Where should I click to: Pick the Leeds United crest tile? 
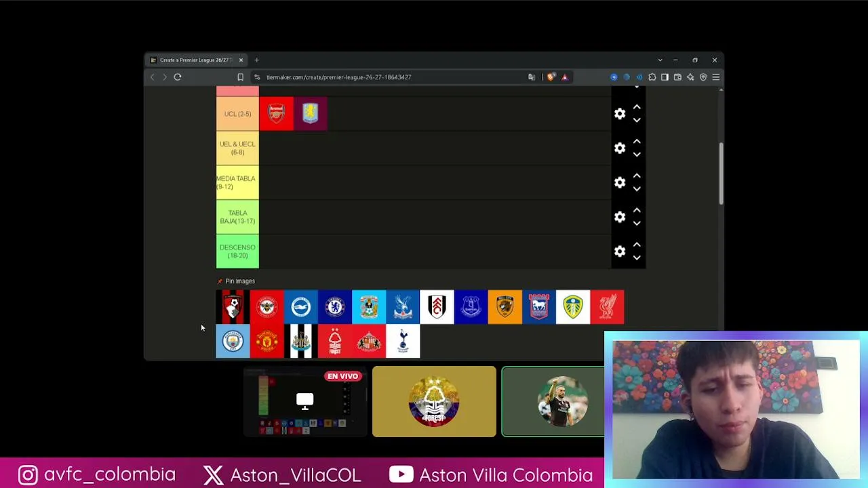[573, 307]
